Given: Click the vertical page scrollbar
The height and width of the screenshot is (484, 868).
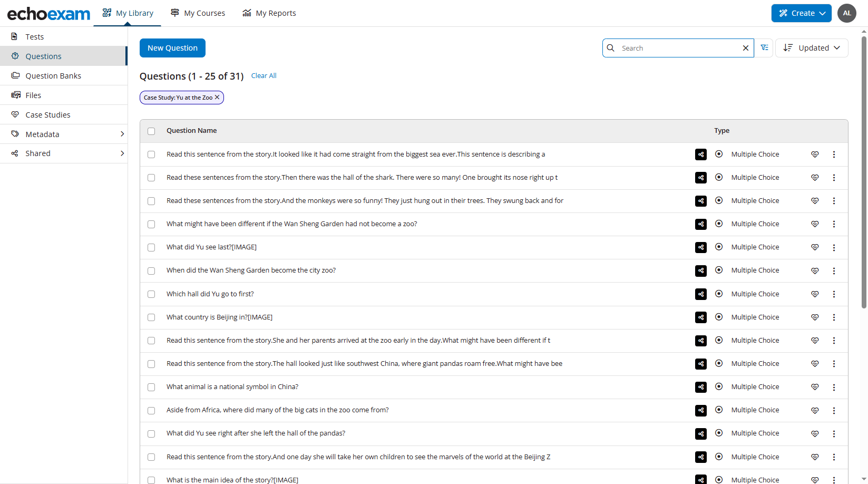Looking at the screenshot, I should click(x=864, y=169).
